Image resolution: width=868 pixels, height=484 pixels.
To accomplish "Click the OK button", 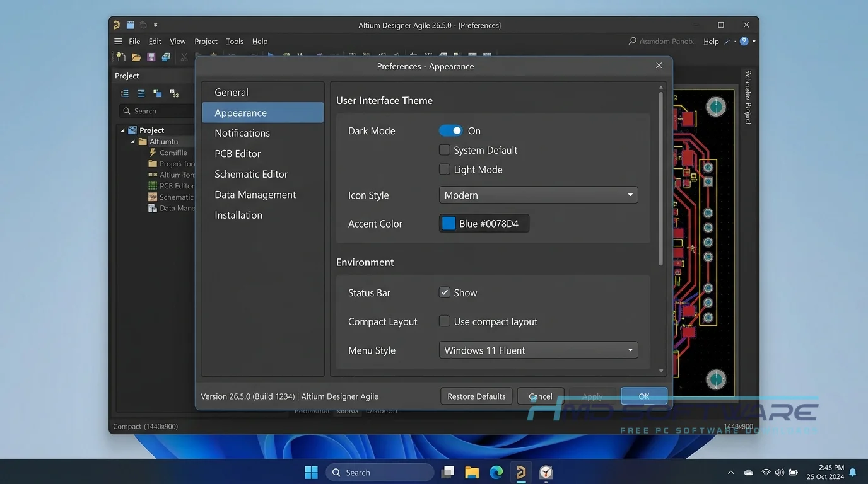I will coord(644,396).
